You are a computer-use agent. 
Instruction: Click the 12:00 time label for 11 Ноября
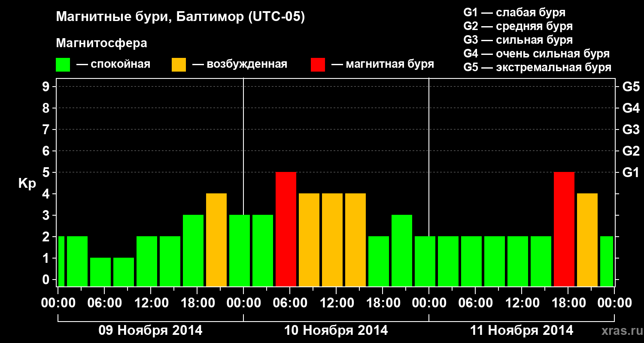tap(522, 303)
